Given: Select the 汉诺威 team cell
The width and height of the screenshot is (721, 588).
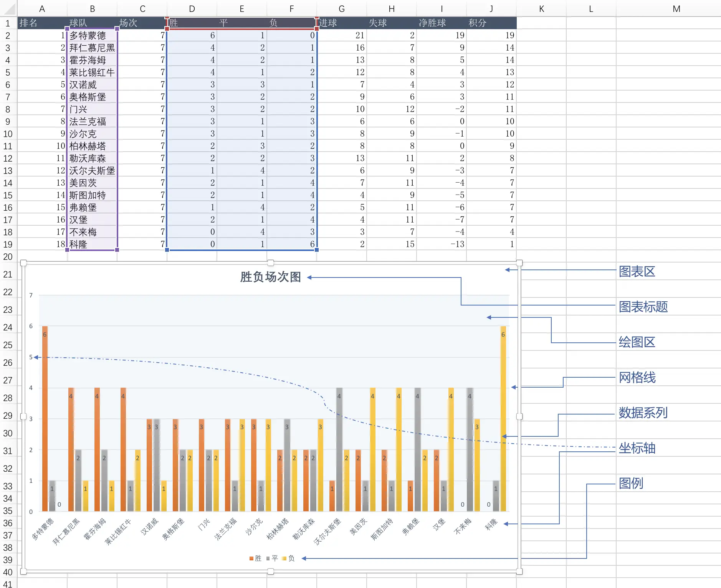Looking at the screenshot, I should [92, 84].
